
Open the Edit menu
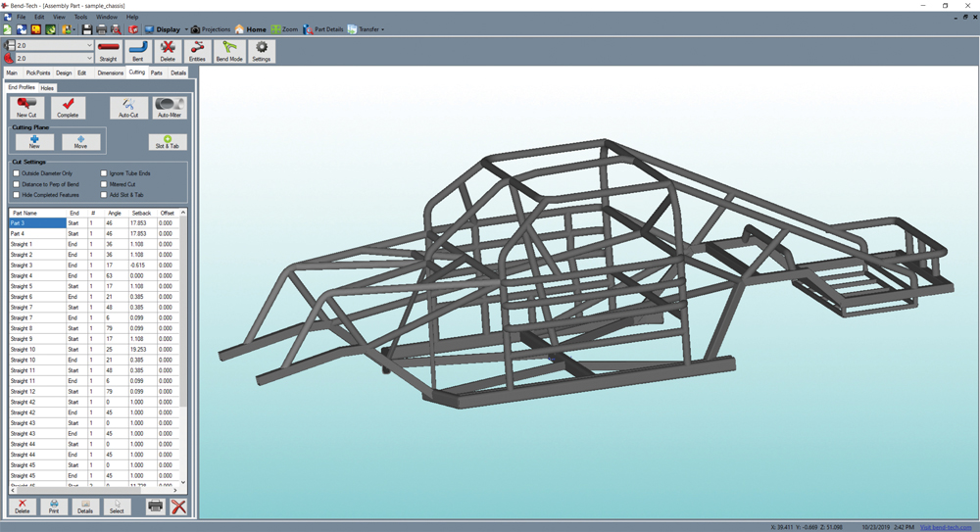tap(39, 17)
